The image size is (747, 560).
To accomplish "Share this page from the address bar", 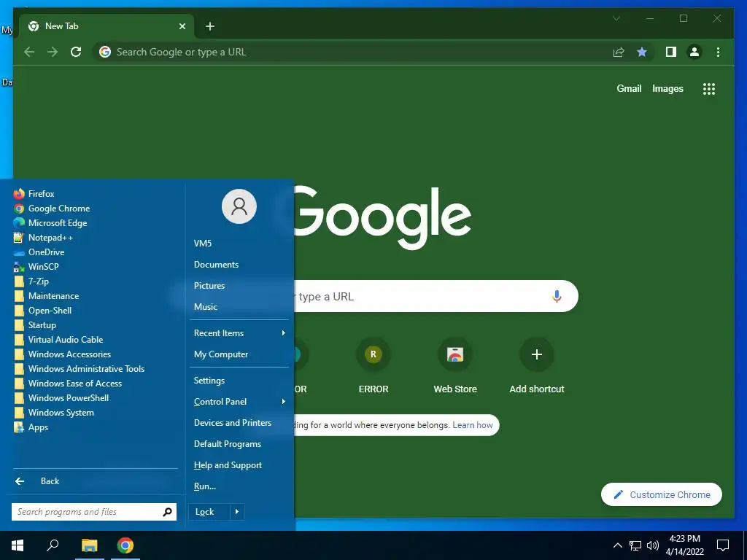I will click(x=619, y=52).
